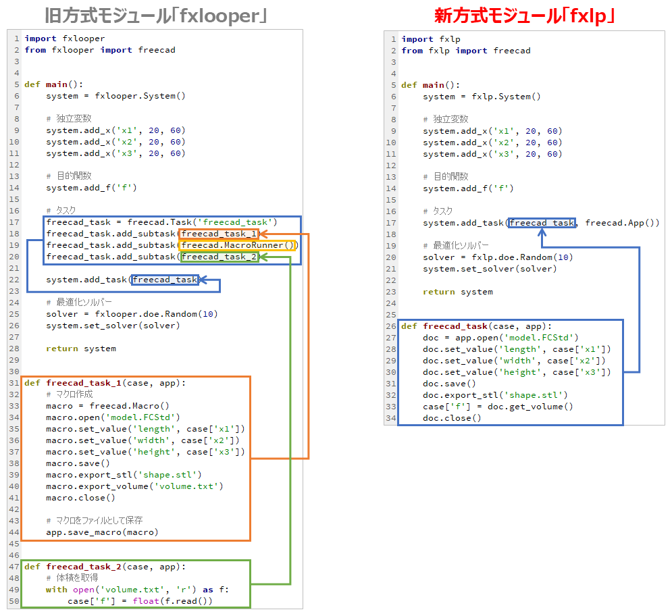Click 'with open('volume.txt', 'r') as f:' line
Screen dimensions: 672x616
point(137,589)
